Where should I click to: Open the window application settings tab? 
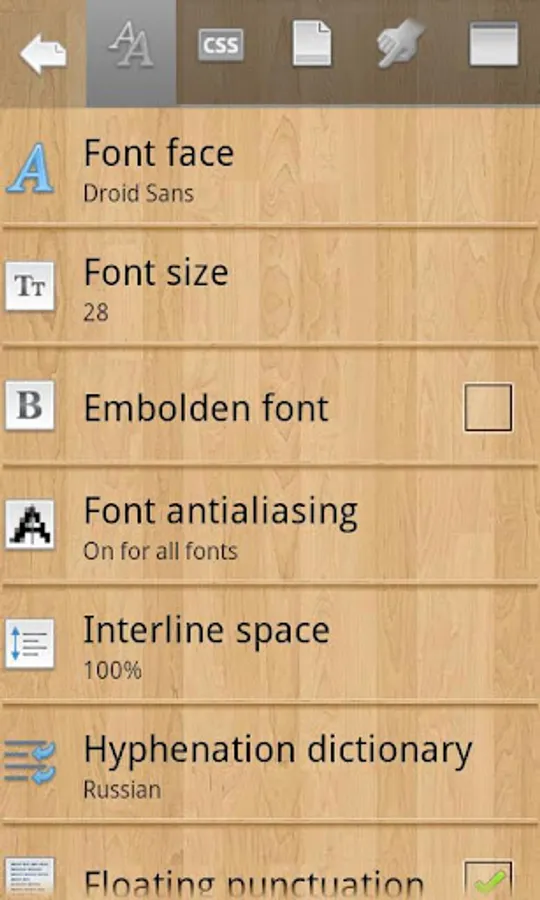tap(494, 44)
